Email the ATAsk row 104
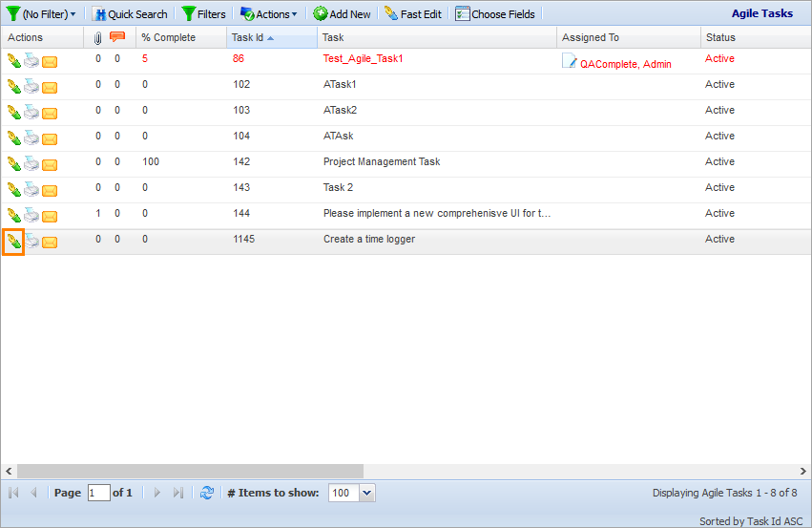Image resolution: width=812 pixels, height=528 pixels. tap(50, 140)
